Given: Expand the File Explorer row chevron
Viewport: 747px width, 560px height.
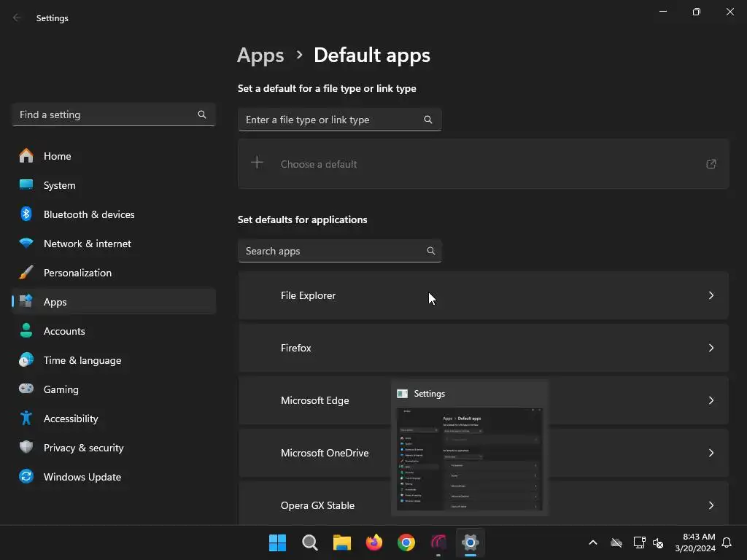Looking at the screenshot, I should pyautogui.click(x=711, y=295).
